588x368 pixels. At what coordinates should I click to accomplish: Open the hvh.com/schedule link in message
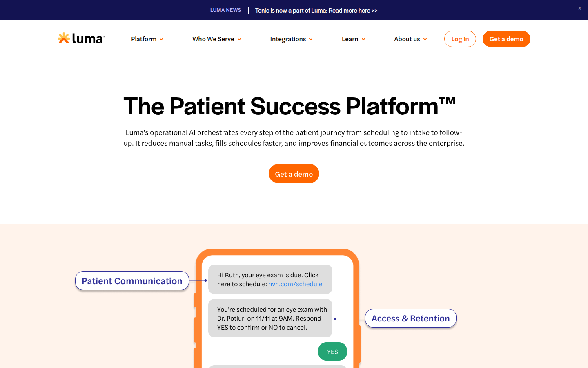295,284
